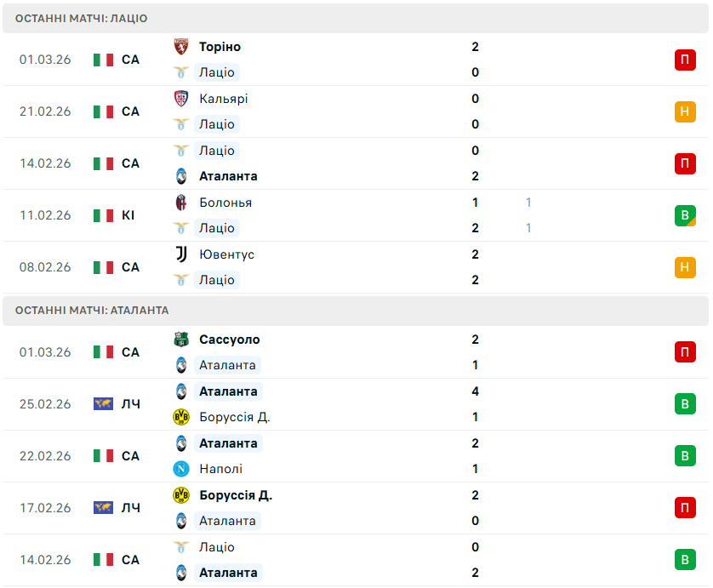Open the Торіно team link
Viewport: 713px width, 588px height.
click(x=220, y=47)
